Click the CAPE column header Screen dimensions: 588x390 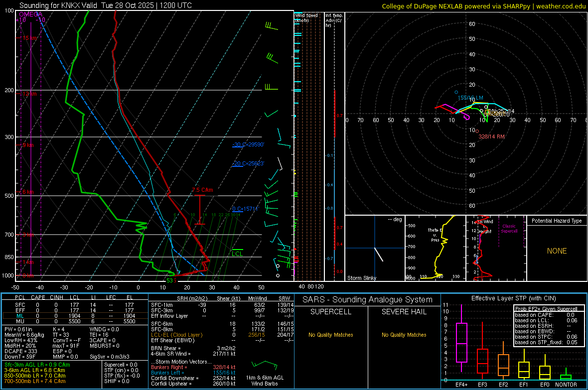coord(38,297)
